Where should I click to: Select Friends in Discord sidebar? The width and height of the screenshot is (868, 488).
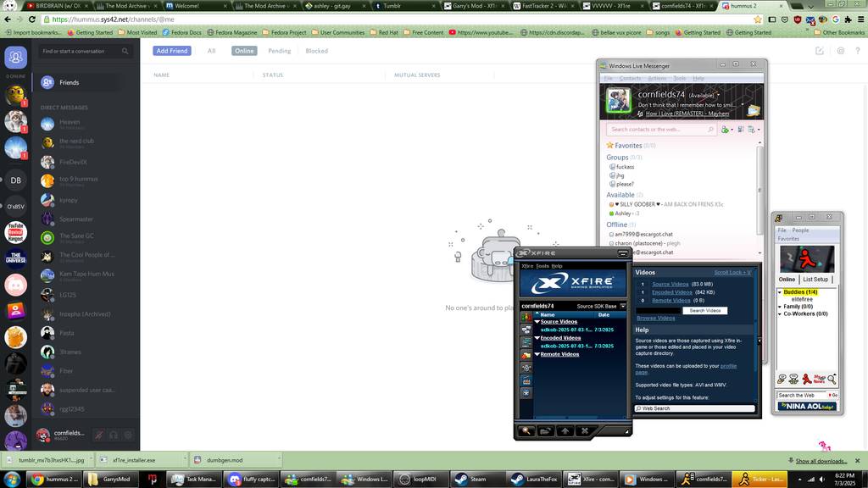(77, 82)
